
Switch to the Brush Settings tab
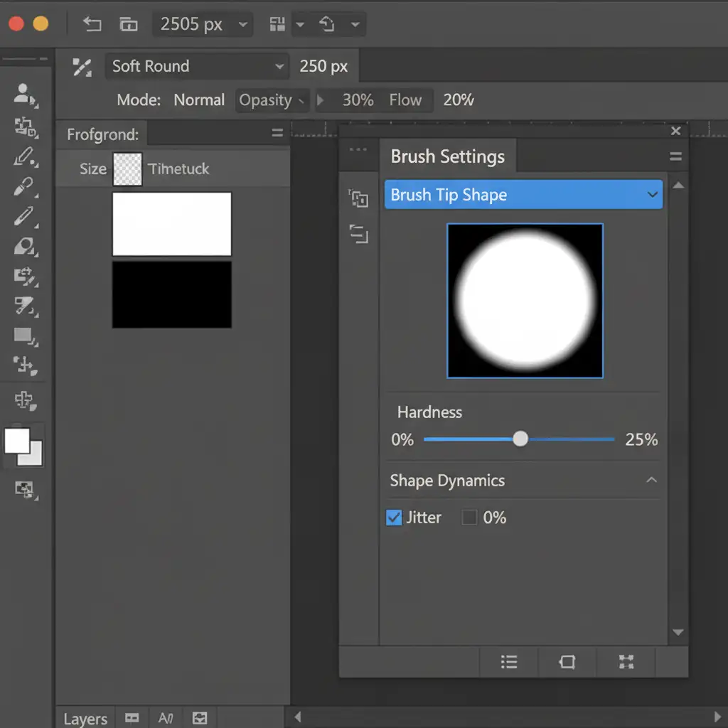(448, 156)
